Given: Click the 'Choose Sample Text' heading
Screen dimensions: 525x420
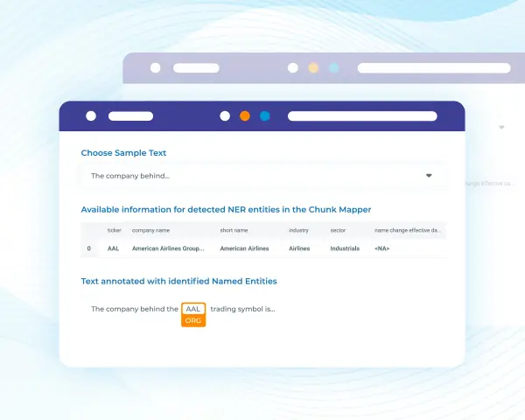Looking at the screenshot, I should [123, 153].
